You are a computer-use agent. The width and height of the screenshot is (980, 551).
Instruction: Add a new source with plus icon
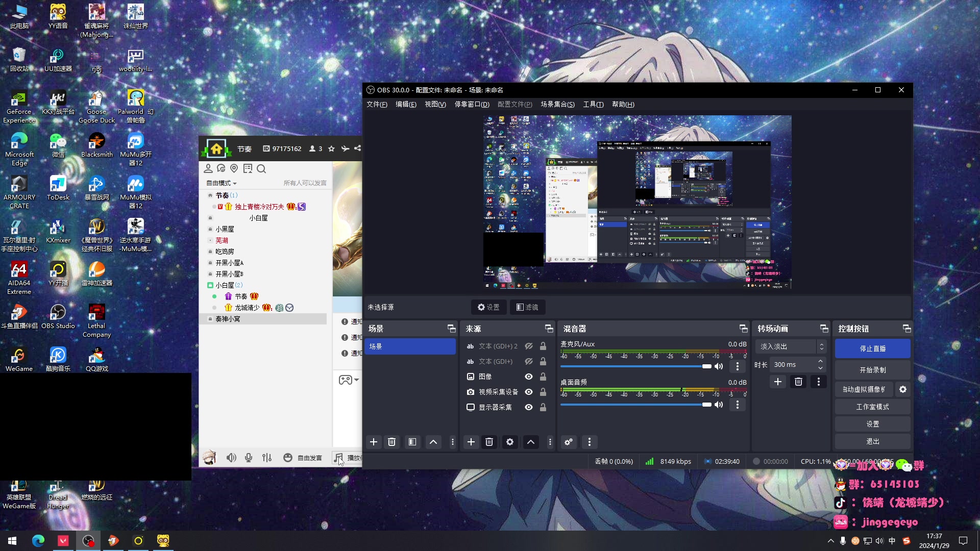click(471, 442)
